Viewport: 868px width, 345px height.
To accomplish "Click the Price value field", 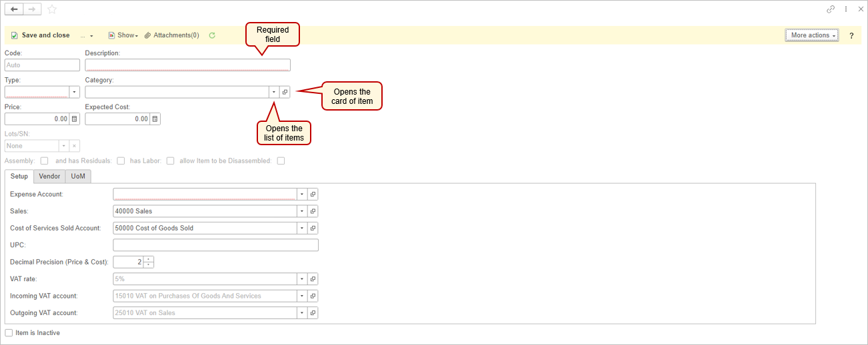I will click(37, 119).
